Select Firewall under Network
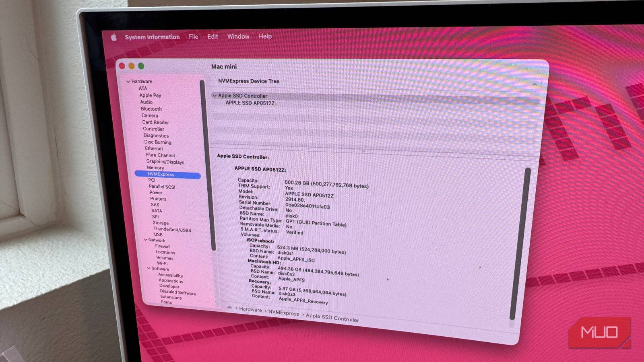 tap(163, 246)
